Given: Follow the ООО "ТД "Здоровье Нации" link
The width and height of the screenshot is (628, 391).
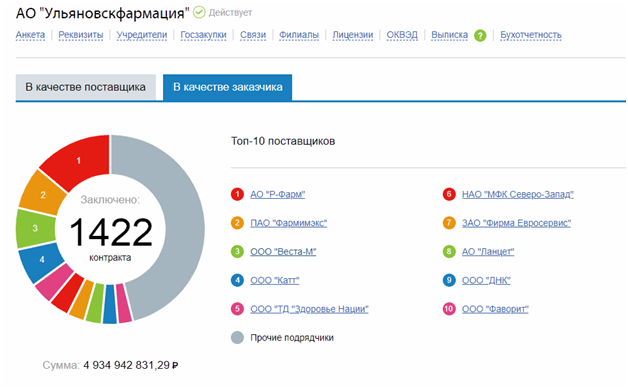Looking at the screenshot, I should tap(309, 309).
